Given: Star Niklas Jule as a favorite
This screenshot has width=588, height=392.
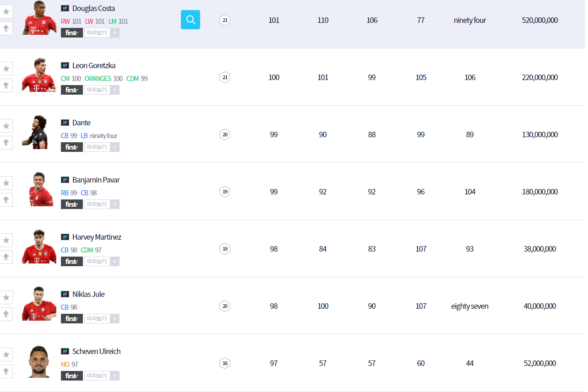Looking at the screenshot, I should click(6, 297).
